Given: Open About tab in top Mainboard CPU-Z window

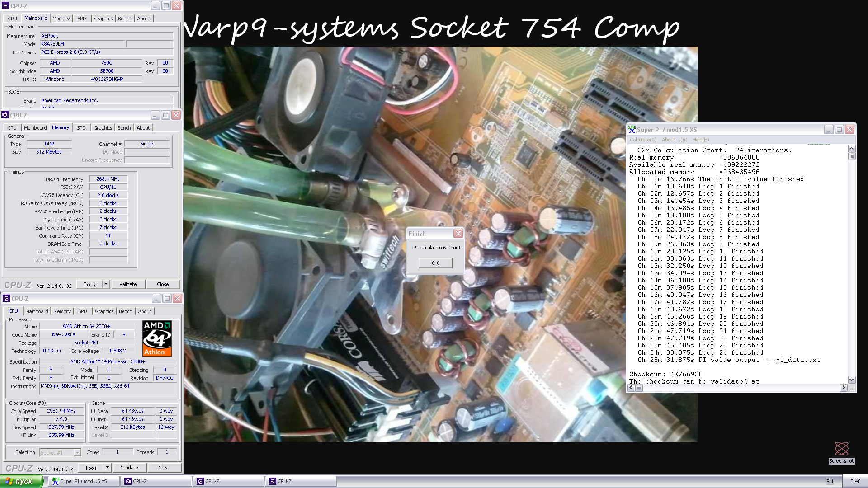Looking at the screenshot, I should tap(144, 19).
